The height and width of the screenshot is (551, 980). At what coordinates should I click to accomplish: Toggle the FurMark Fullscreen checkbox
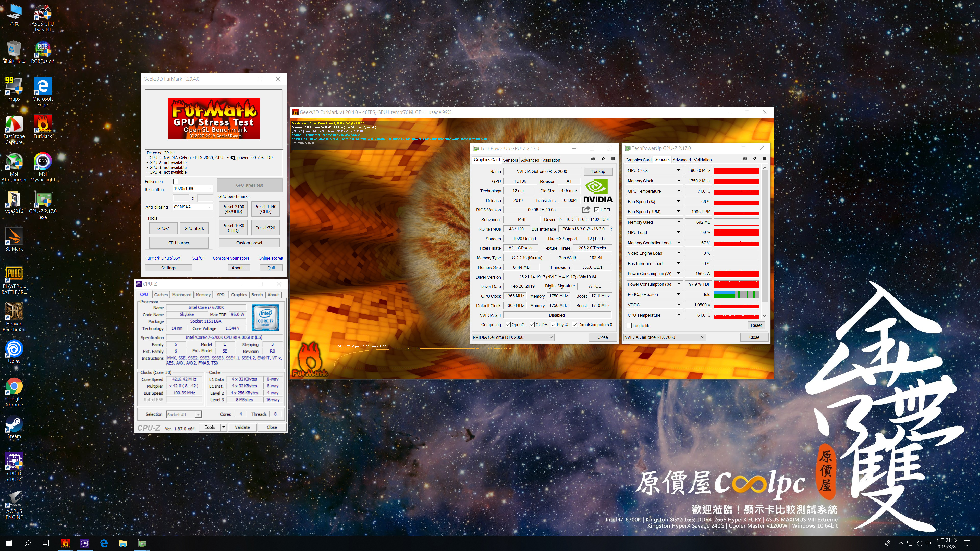tap(176, 182)
